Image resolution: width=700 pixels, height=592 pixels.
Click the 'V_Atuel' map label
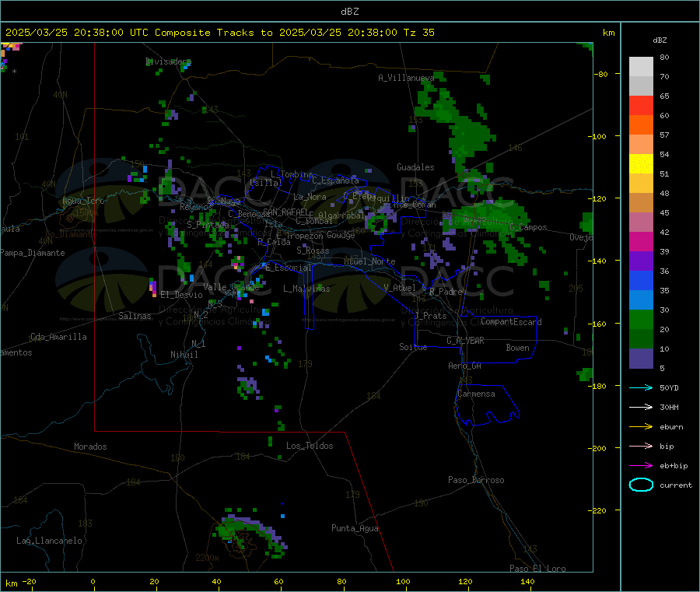point(400,288)
